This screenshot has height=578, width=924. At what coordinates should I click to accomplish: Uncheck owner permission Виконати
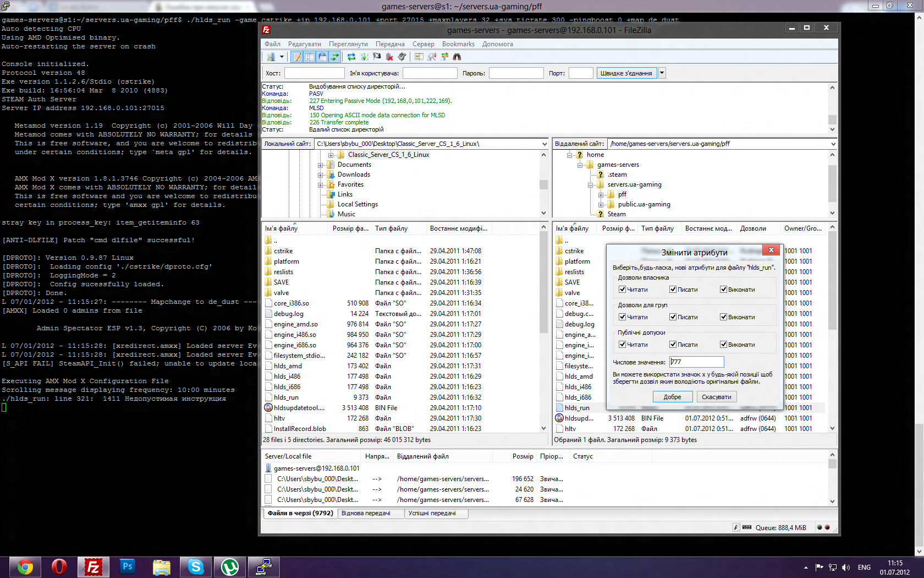click(x=724, y=290)
